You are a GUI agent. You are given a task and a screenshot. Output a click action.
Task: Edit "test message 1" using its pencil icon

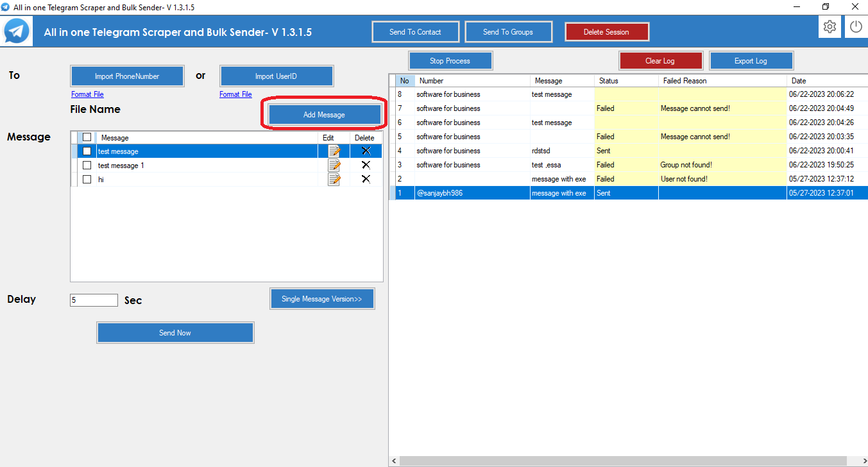(333, 165)
